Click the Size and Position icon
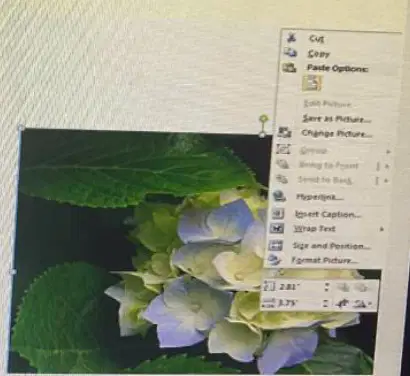This screenshot has width=410, height=376. click(276, 246)
